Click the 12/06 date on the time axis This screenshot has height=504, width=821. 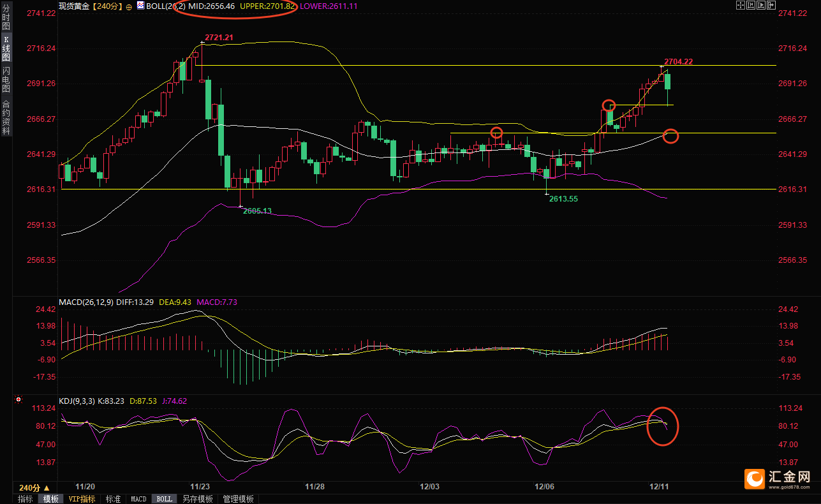click(544, 486)
